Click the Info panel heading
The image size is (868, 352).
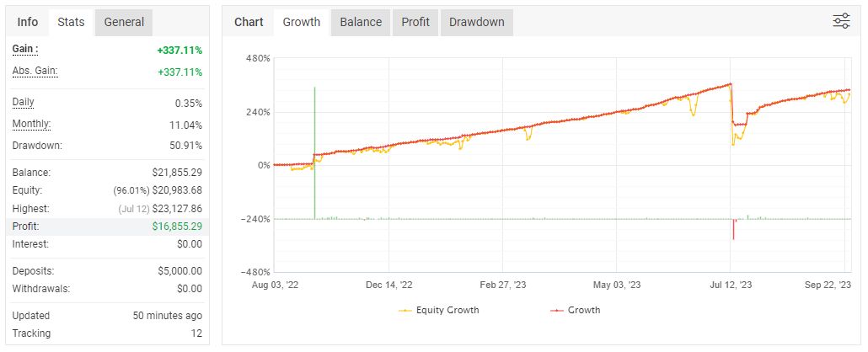point(28,22)
